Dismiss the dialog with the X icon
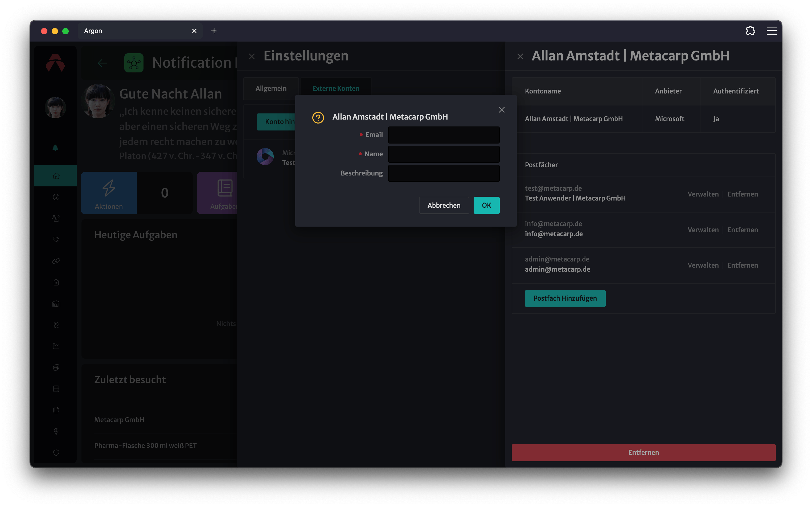 [502, 110]
